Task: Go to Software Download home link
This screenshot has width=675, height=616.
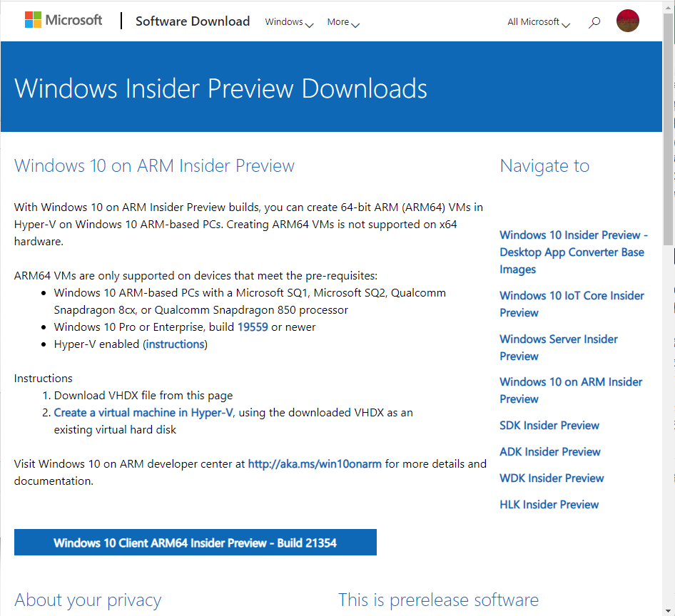Action: pyautogui.click(x=193, y=21)
